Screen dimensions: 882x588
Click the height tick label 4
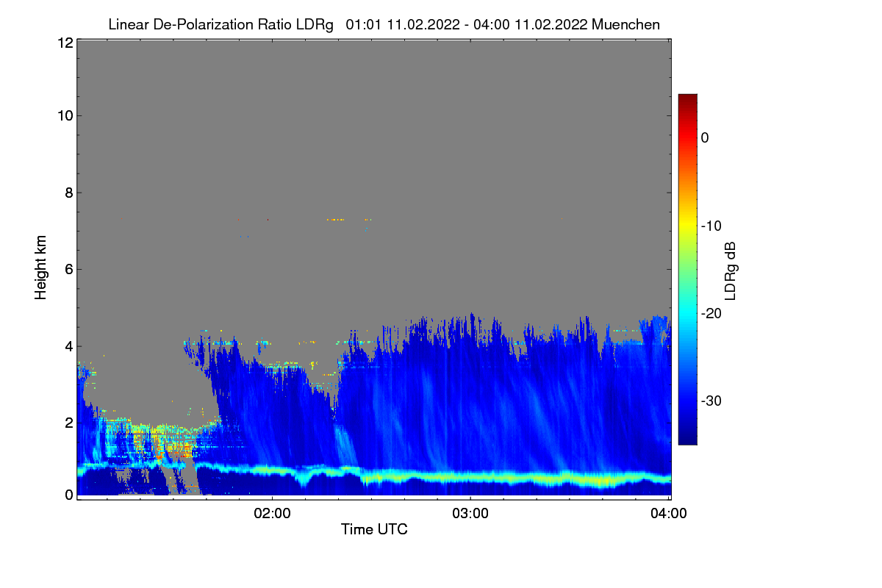[x=68, y=345]
